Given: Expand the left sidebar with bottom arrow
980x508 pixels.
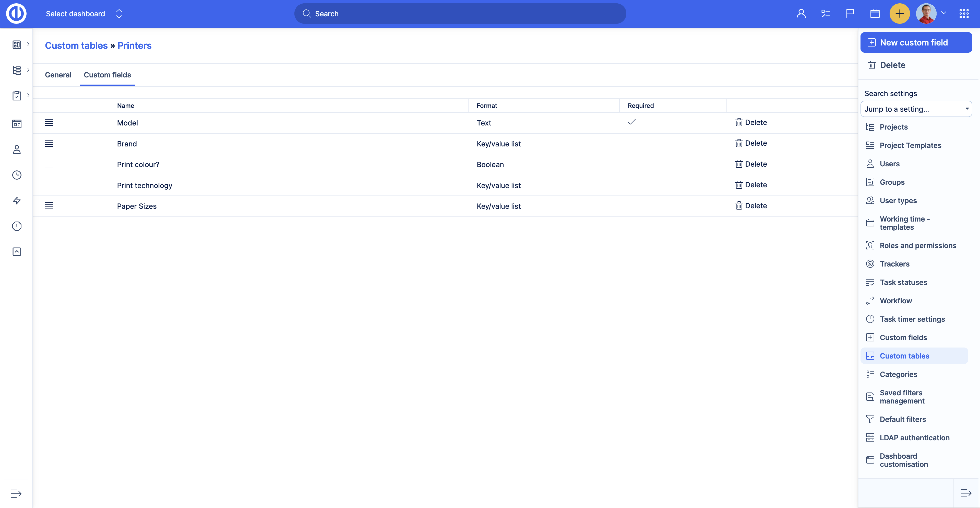Looking at the screenshot, I should click(16, 493).
